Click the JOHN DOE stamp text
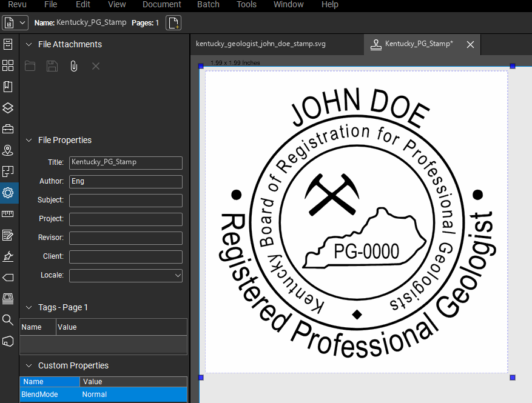This screenshot has width=532, height=403. coord(360,108)
